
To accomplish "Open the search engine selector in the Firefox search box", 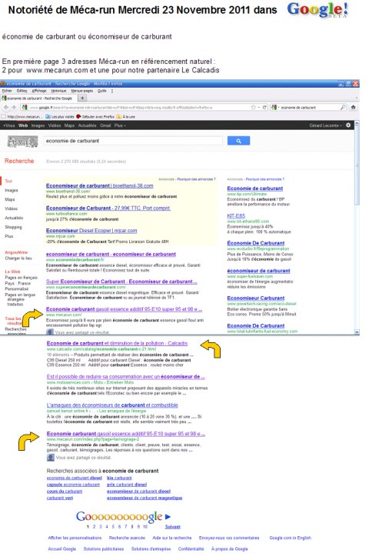I will (275, 107).
